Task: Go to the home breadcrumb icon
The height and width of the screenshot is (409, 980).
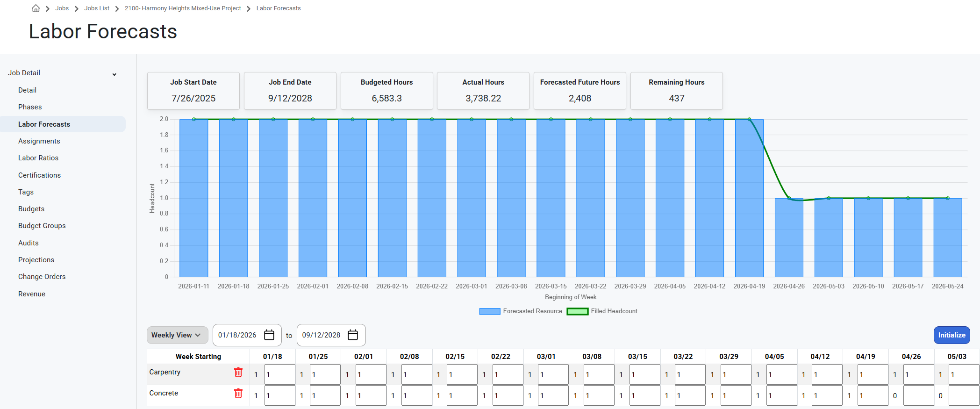Action: [x=36, y=8]
